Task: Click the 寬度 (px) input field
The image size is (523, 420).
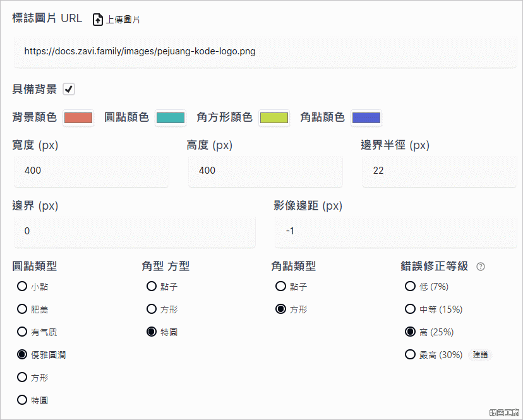Action: tap(90, 171)
